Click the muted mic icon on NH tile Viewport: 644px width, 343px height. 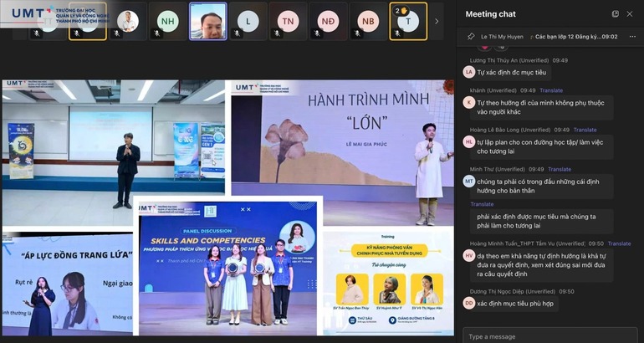pos(156,33)
